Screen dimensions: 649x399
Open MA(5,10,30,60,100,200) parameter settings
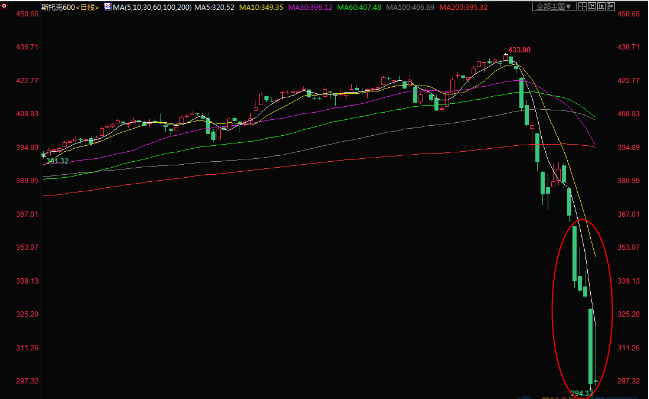pyautogui.click(x=152, y=7)
